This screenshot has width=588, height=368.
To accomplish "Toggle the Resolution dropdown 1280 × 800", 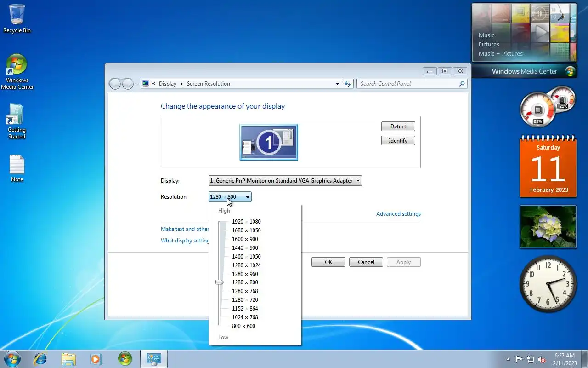I will (x=230, y=197).
